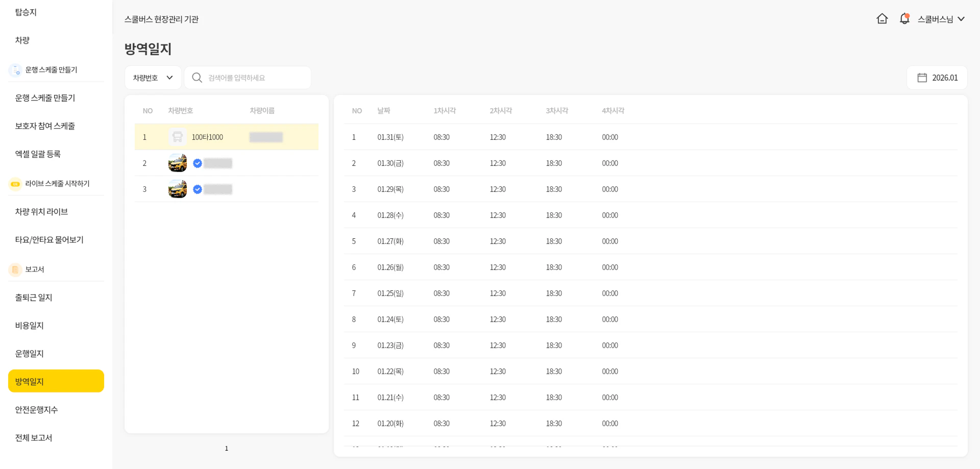Go to 안전운행지수 menu item
This screenshot has height=469, width=980.
tap(36, 409)
